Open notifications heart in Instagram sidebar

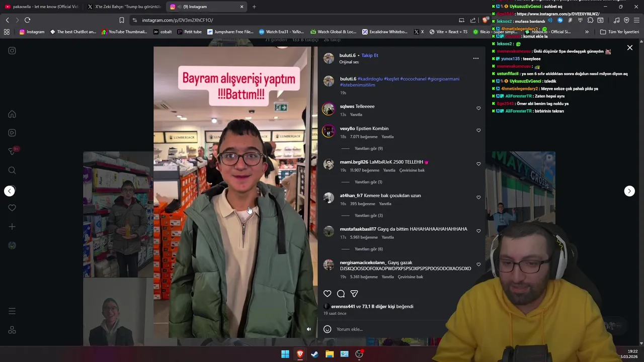click(12, 208)
